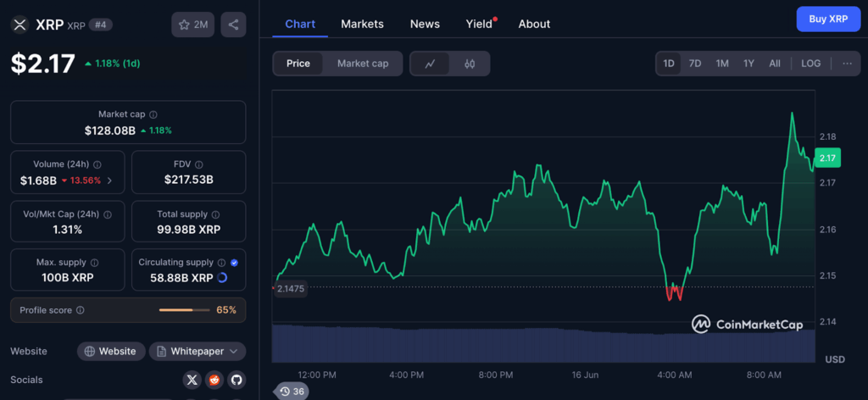Click the Market cap info icon
This screenshot has height=400, width=868.
pos(153,114)
